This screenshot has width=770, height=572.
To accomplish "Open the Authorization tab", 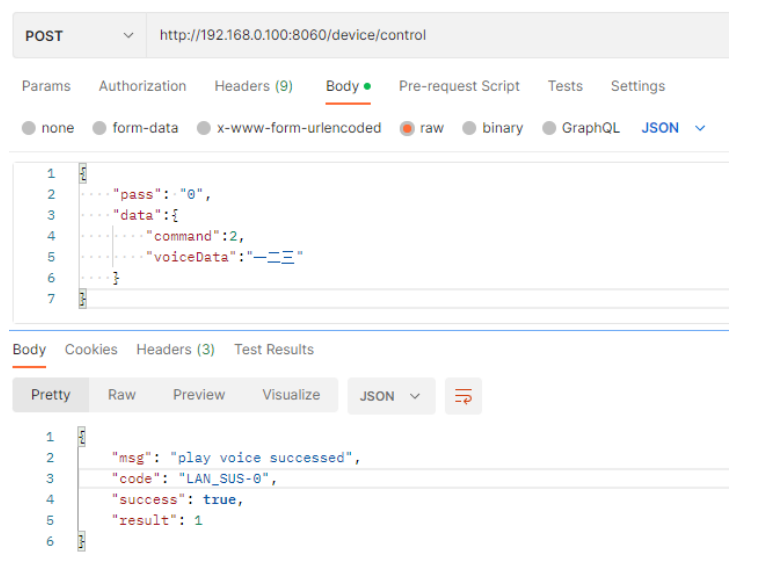I will pyautogui.click(x=142, y=86).
